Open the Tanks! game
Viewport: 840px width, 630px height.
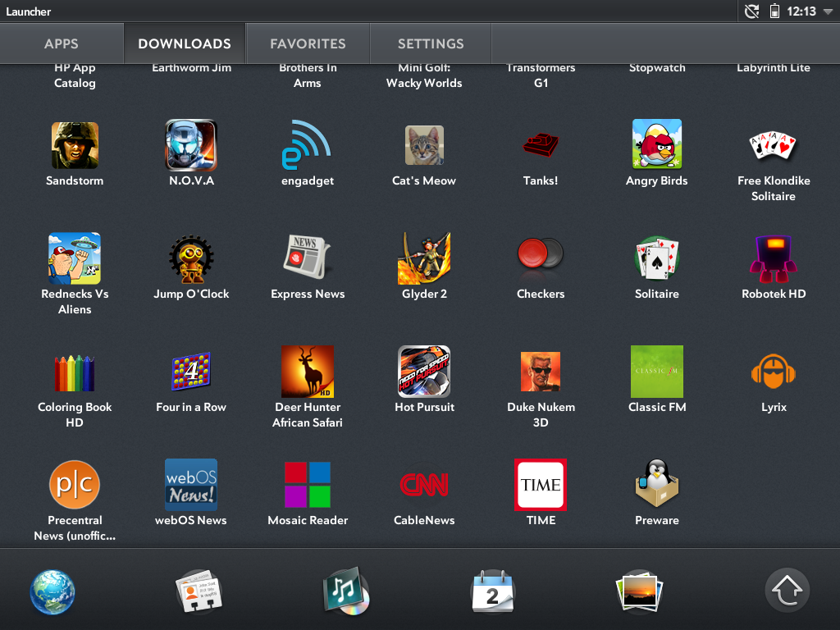[541, 145]
